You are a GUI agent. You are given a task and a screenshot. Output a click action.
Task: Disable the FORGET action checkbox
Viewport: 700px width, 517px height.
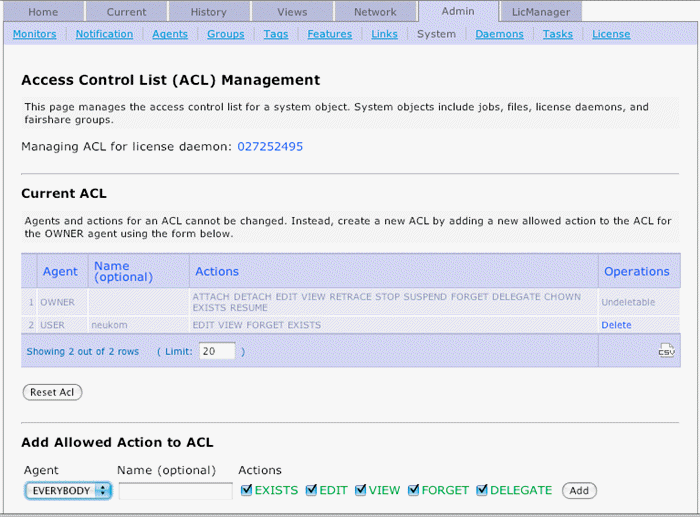(414, 490)
